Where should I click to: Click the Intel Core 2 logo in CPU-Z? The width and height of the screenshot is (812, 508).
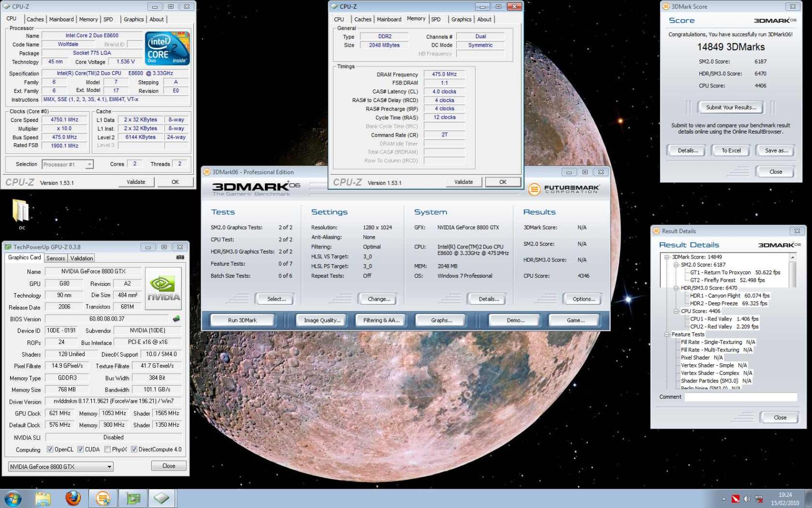click(167, 48)
